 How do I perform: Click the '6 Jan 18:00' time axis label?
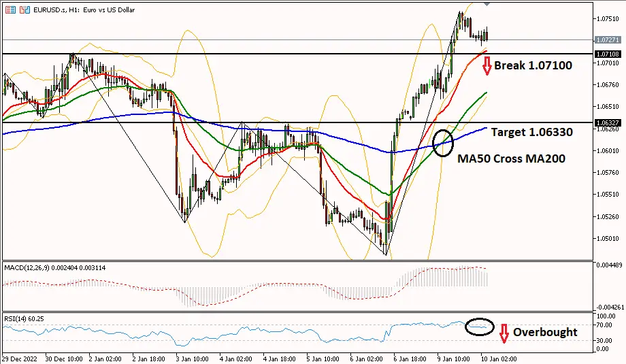[x=410, y=359]
